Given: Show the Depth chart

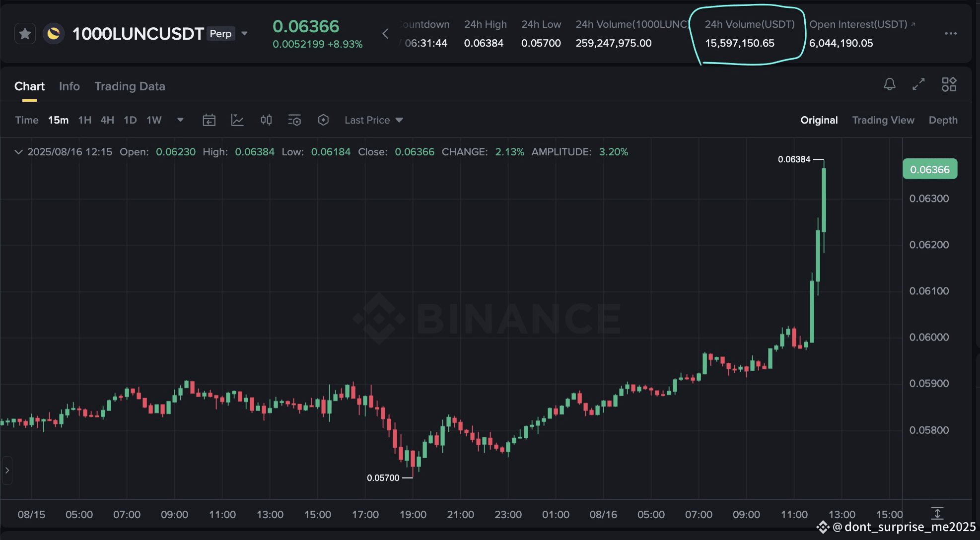Looking at the screenshot, I should [x=943, y=120].
